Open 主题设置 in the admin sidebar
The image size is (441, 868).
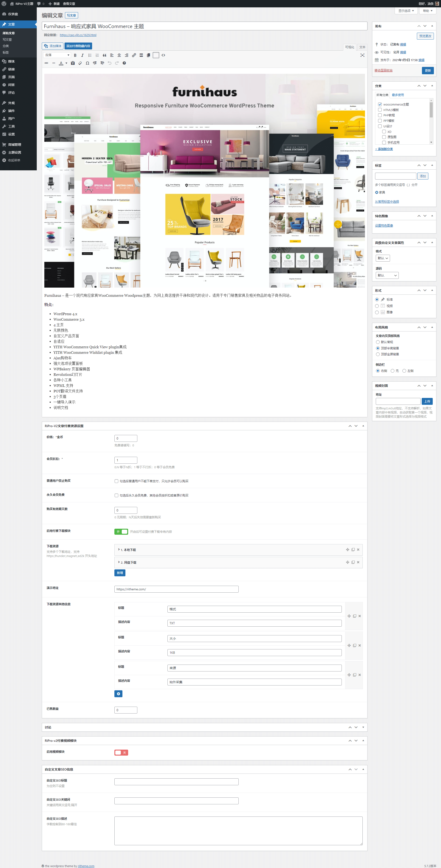(x=18, y=152)
